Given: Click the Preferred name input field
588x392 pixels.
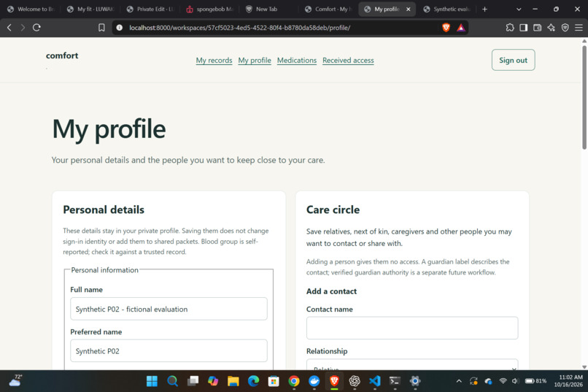Looking at the screenshot, I should (x=169, y=350).
